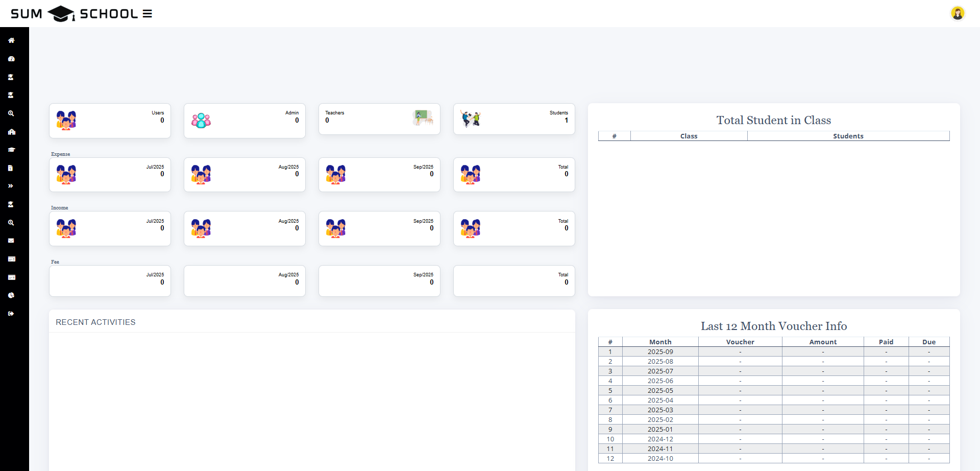Toggle the hamburger menu beside SCHOOL logo
Screen dimensions: 980x471
click(x=147, y=13)
